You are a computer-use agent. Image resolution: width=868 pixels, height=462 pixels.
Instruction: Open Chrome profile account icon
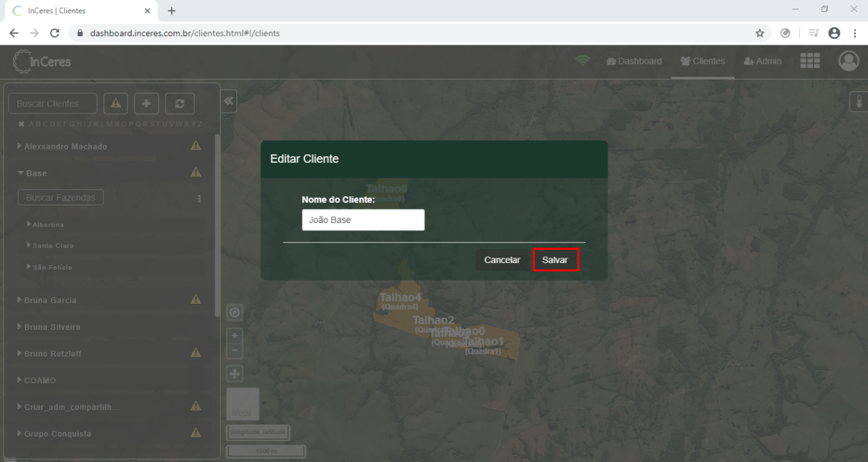click(834, 33)
